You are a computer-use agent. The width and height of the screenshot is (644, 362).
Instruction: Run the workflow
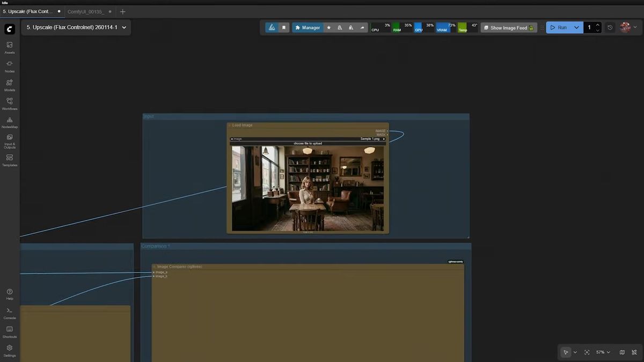[559, 27]
